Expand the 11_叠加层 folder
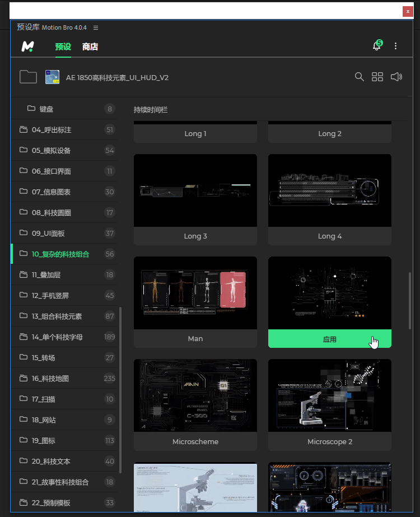 click(64, 274)
